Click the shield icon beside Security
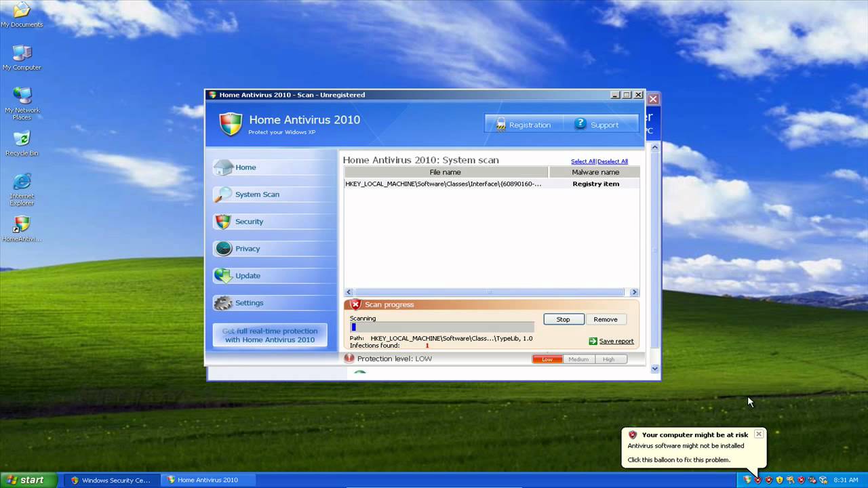Screen dimensions: 868x488 [x=223, y=222]
